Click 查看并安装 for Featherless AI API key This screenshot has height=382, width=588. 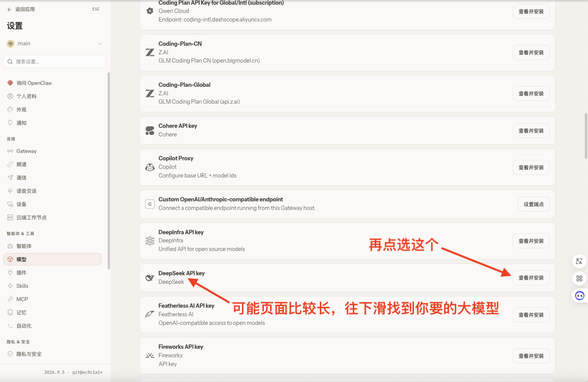(531, 315)
